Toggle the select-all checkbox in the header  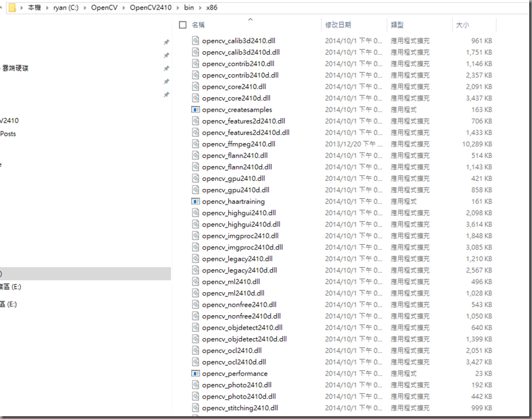tap(182, 25)
